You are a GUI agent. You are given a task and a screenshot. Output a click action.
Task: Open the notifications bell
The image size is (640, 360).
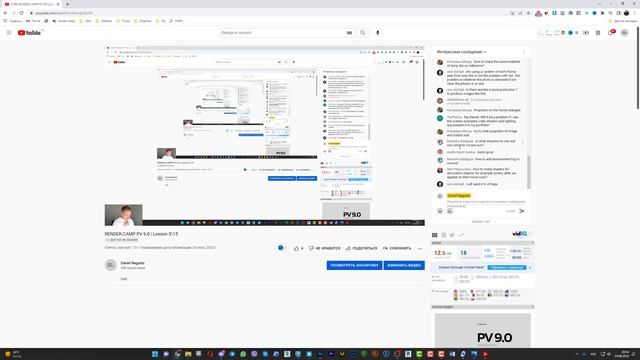(611, 32)
